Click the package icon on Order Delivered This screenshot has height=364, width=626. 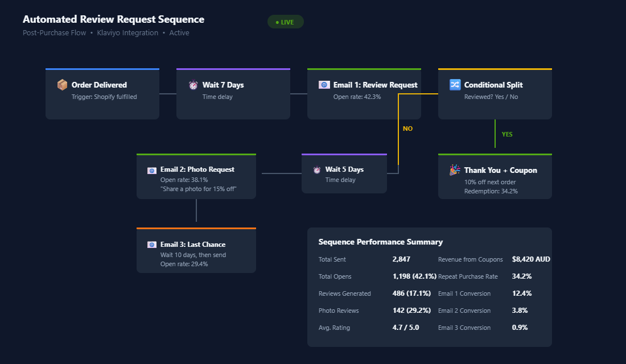pos(62,85)
